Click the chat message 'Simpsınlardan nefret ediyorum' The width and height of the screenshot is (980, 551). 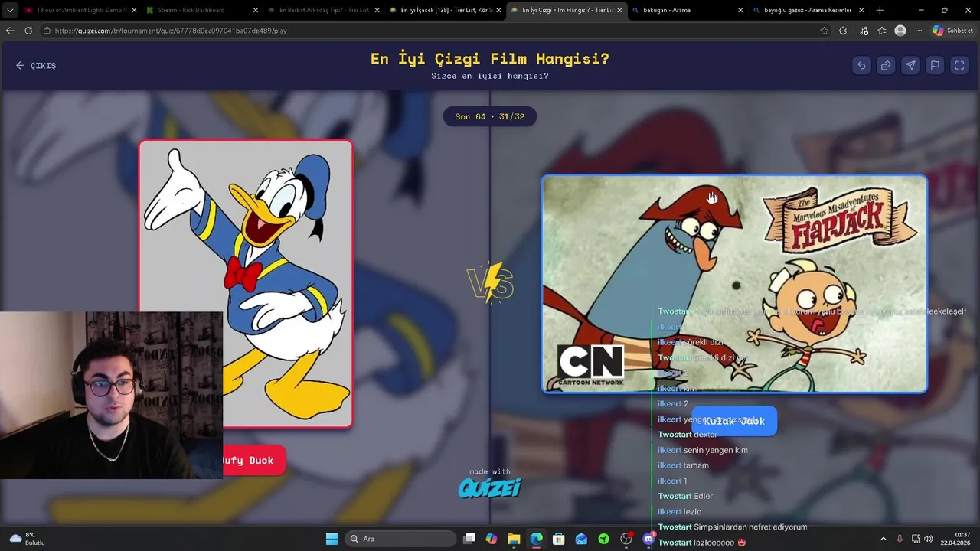(x=750, y=527)
